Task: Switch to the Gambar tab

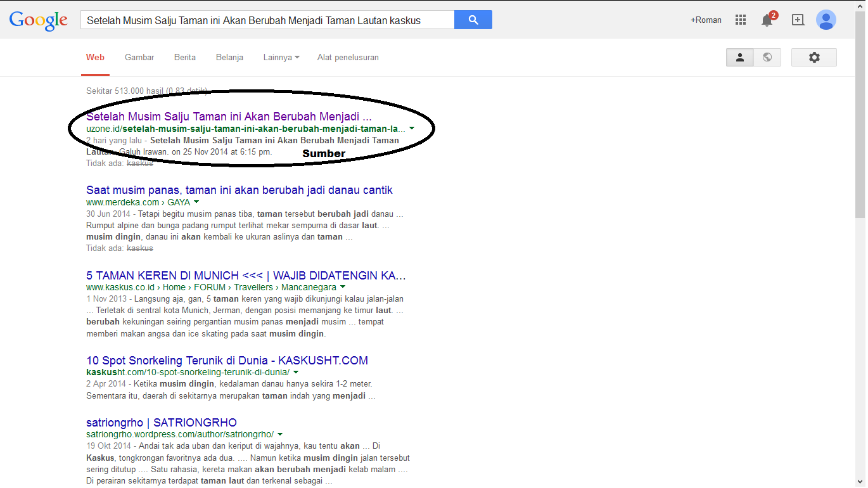Action: click(x=139, y=57)
